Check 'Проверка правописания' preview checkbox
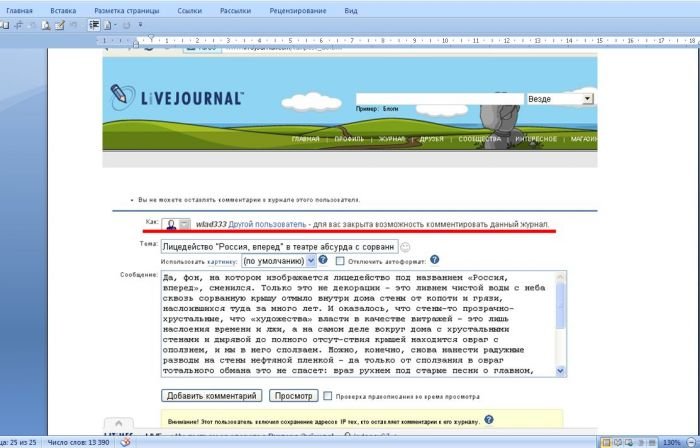This screenshot has width=700, height=448. click(328, 396)
